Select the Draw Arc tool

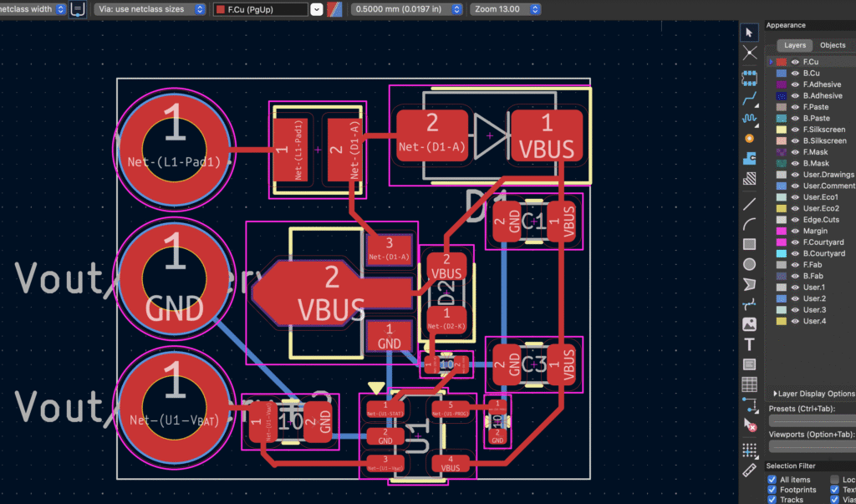(x=750, y=223)
